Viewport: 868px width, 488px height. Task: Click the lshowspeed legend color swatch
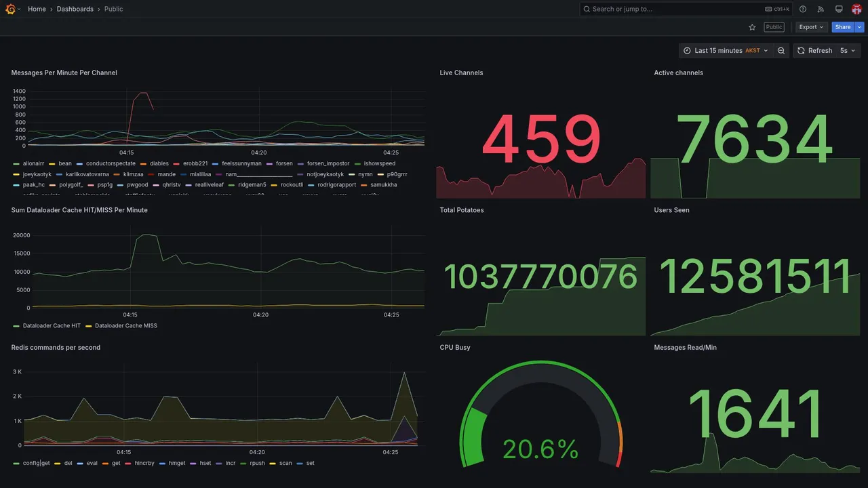pyautogui.click(x=358, y=164)
